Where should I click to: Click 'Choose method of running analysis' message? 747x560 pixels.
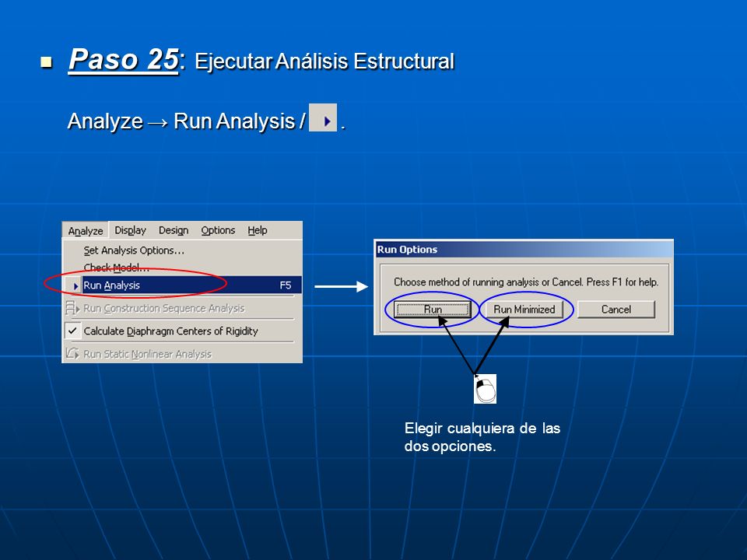[x=526, y=282]
